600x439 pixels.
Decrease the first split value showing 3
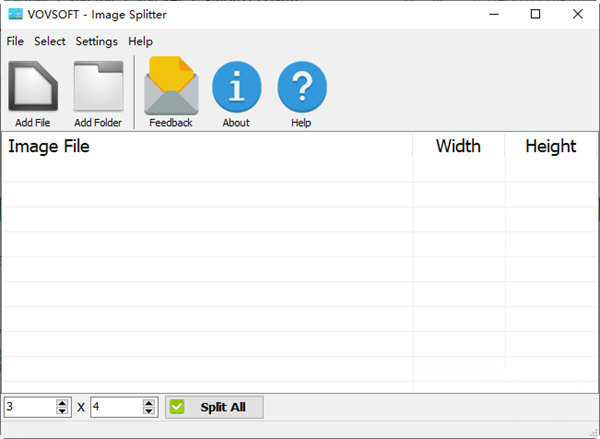pyautogui.click(x=62, y=411)
